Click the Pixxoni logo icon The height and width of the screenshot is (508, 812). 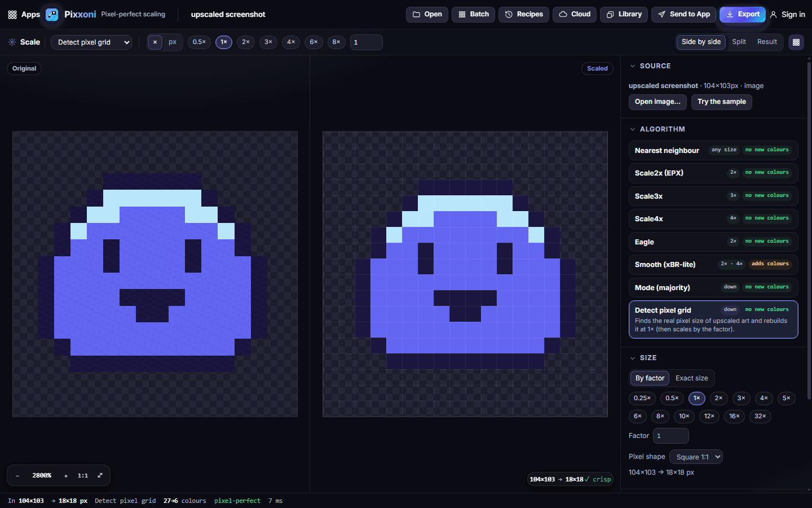[52, 14]
